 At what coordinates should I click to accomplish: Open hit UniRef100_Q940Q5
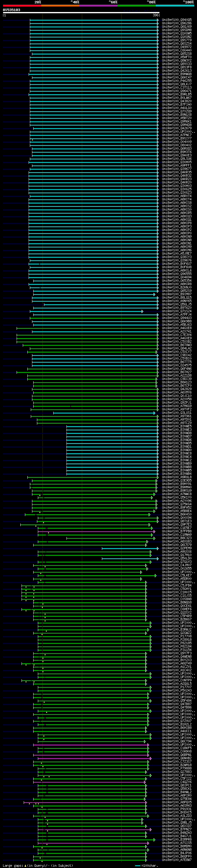[x=177, y=20]
